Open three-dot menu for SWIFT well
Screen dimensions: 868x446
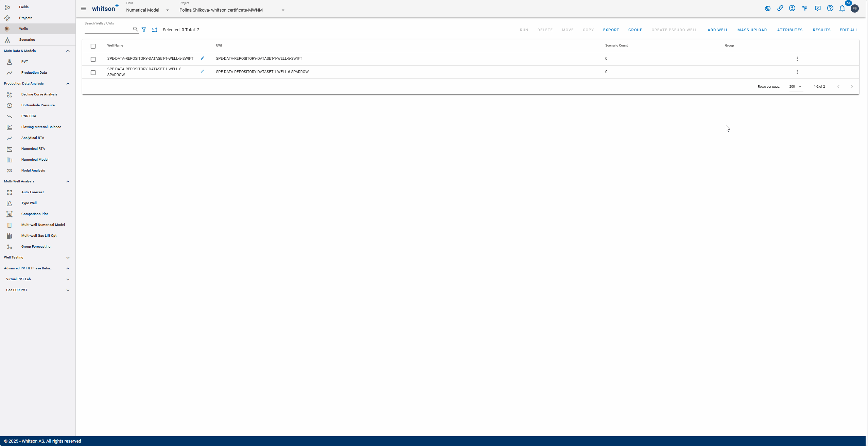click(x=797, y=59)
